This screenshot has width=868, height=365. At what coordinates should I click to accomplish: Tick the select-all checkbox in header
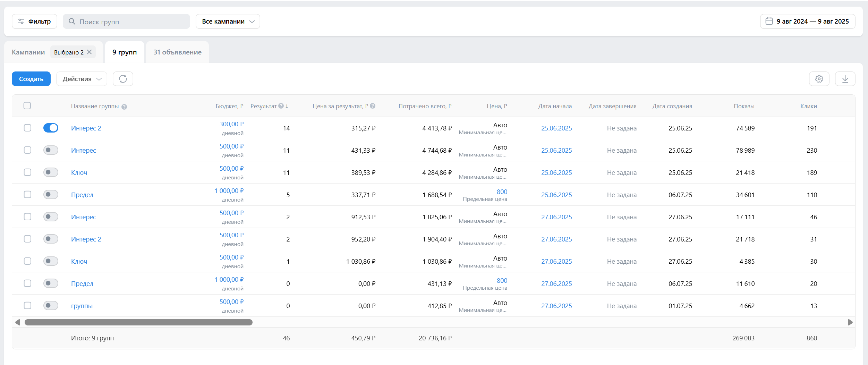[x=27, y=106]
